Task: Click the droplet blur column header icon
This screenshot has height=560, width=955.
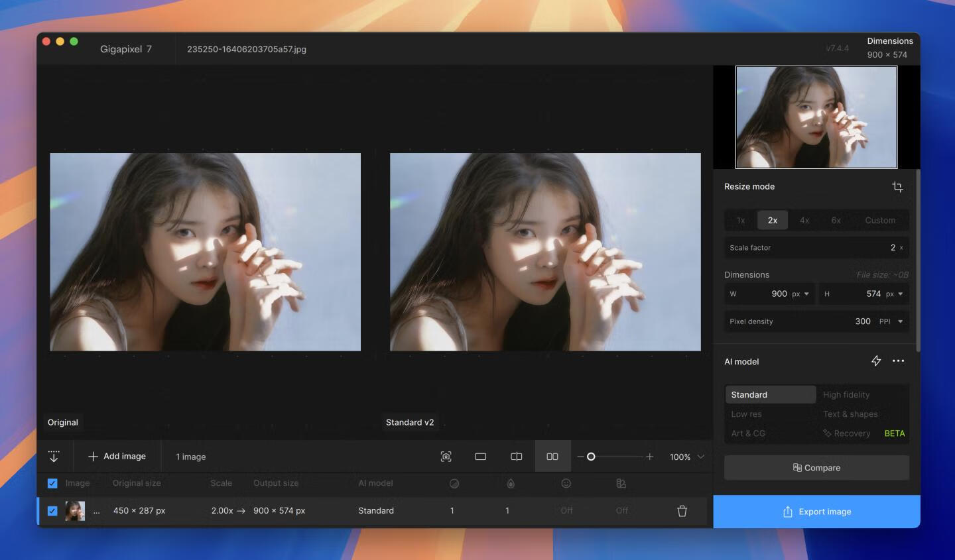Action: pos(511,483)
